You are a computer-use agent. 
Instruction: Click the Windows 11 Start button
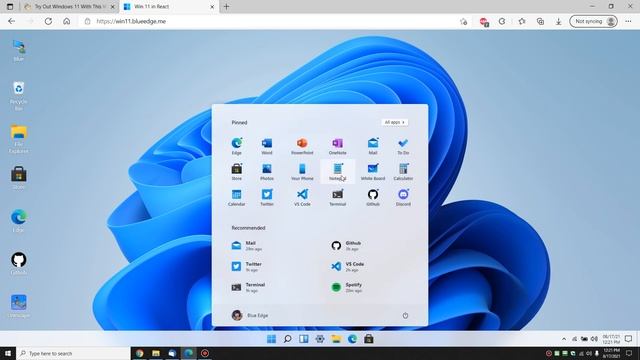click(271, 339)
